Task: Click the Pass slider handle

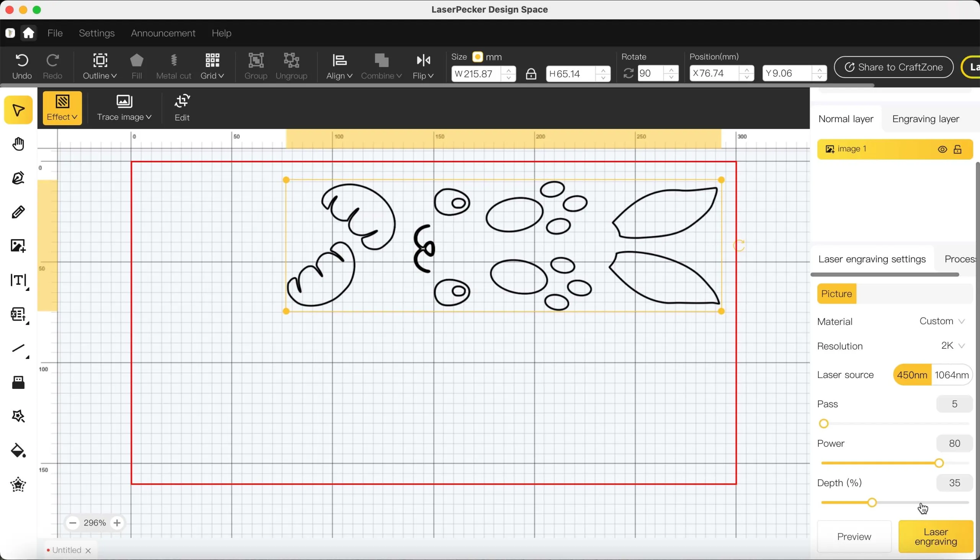Action: pyautogui.click(x=823, y=424)
